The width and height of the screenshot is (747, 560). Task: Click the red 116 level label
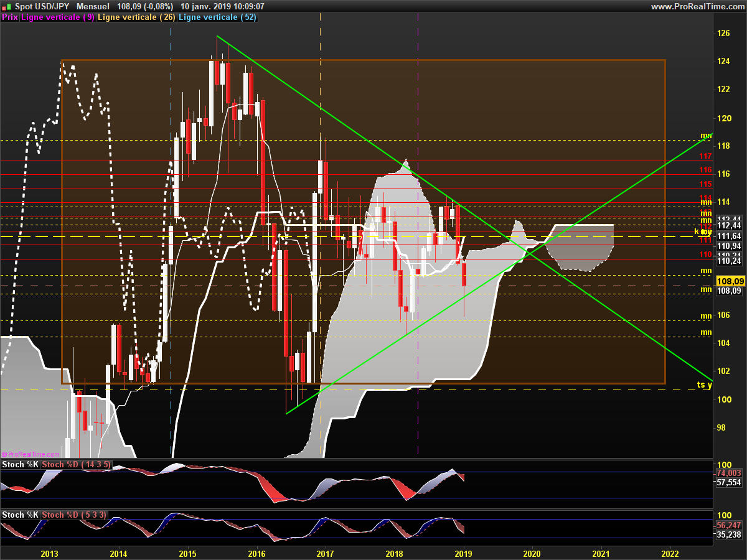(x=705, y=170)
